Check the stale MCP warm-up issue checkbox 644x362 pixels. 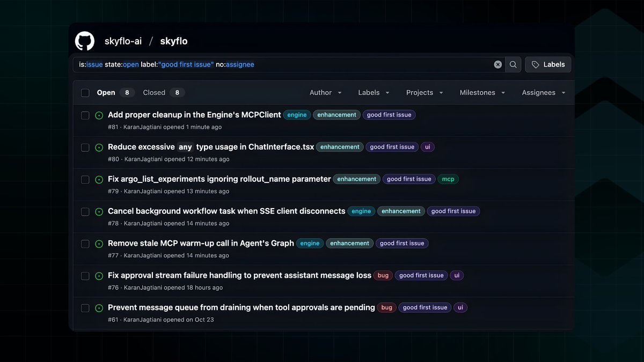85,244
